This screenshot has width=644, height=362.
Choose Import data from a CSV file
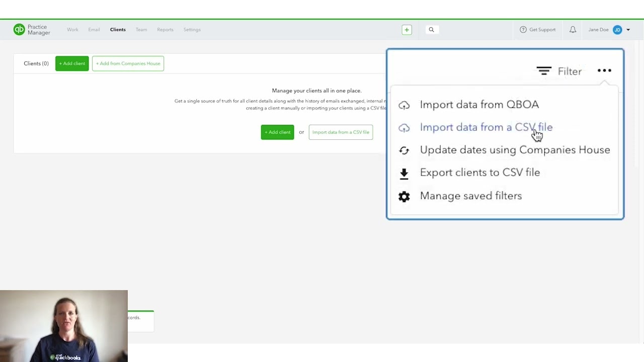(486, 127)
